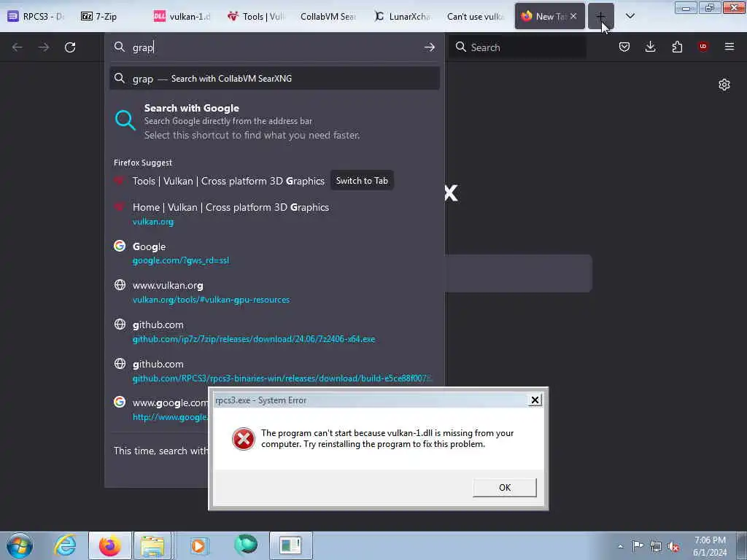Select the Search with Google shortcut
The image size is (747, 560).
(x=274, y=121)
